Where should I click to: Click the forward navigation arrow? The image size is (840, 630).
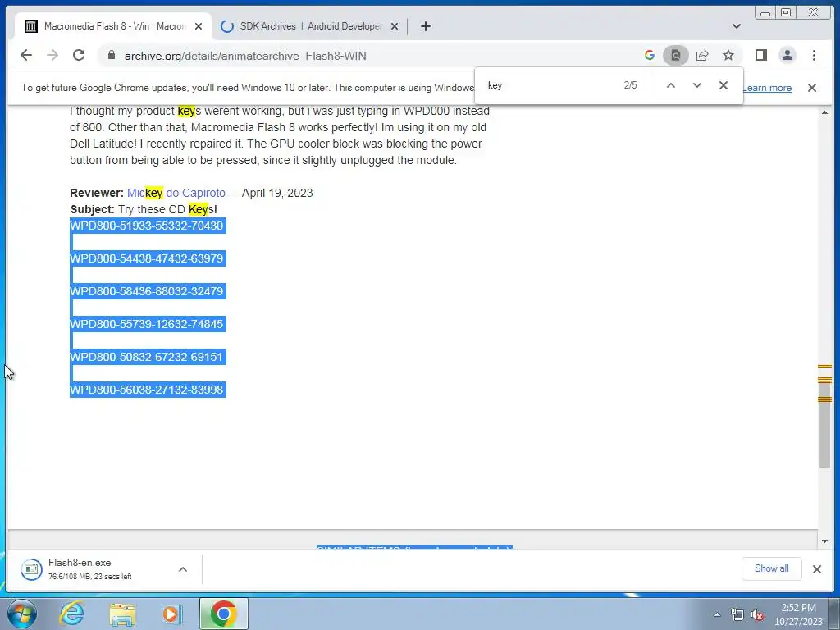[52, 55]
